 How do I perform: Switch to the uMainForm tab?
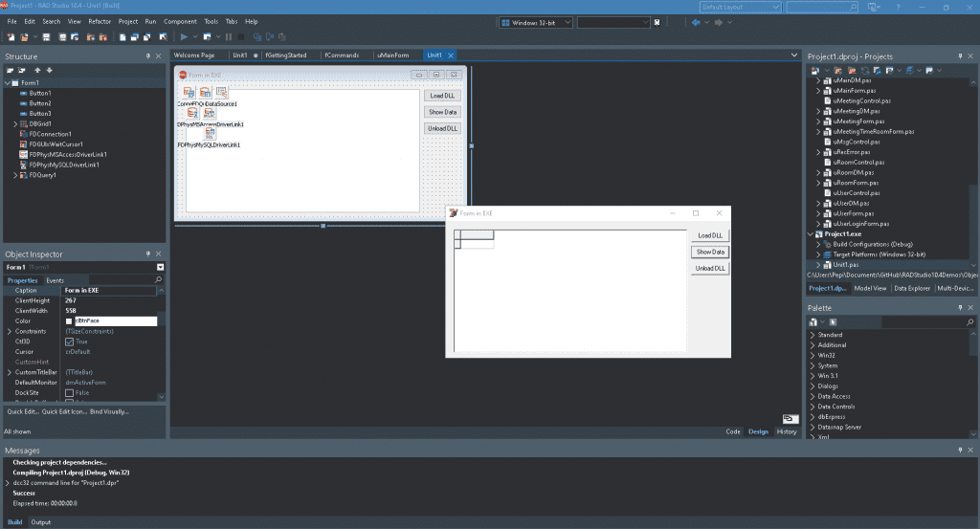[x=393, y=55]
